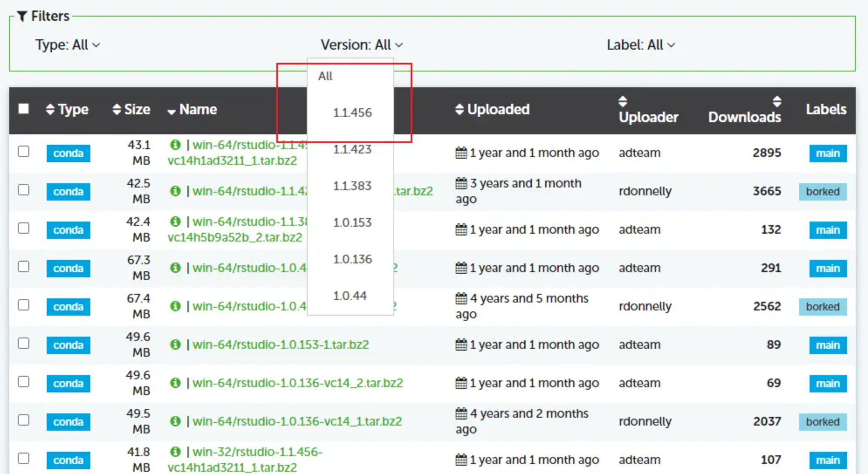868x474 pixels.
Task: Click info icon for win-32 rstudio-1.1.456 file
Action: point(175,452)
